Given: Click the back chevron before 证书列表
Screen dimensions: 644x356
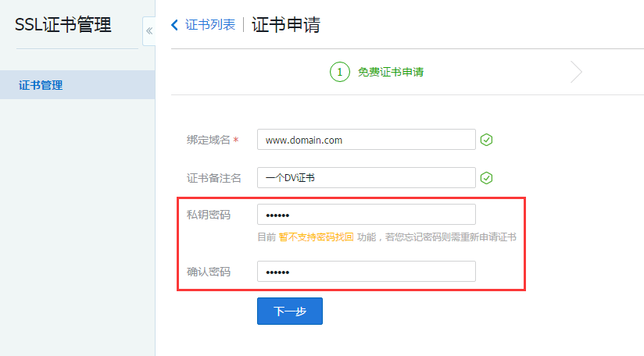Looking at the screenshot, I should coord(174,25).
